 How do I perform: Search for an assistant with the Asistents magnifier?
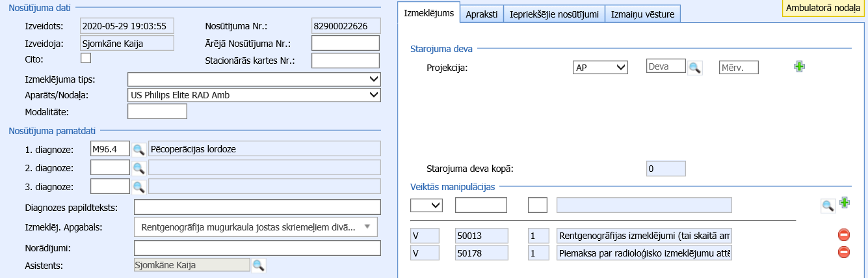(258, 265)
